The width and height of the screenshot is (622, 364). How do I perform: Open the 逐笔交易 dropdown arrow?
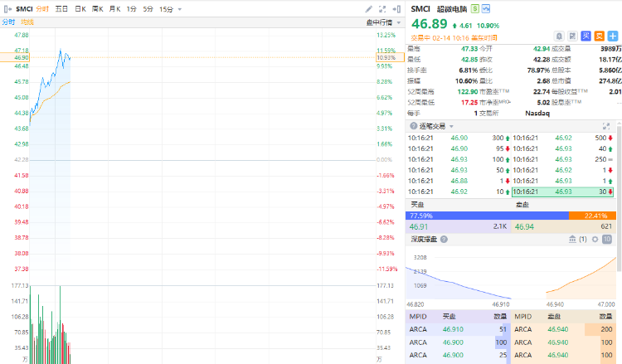(x=451, y=126)
